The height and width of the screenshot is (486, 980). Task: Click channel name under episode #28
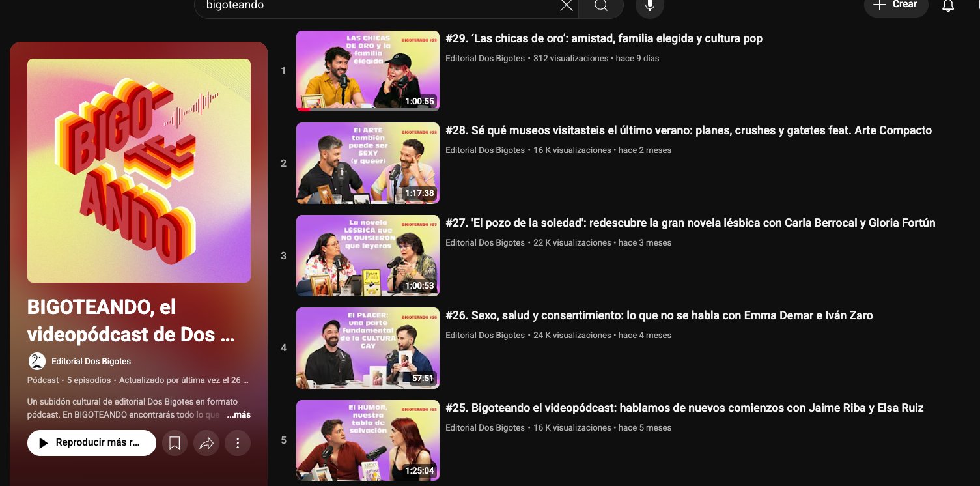[x=485, y=150]
